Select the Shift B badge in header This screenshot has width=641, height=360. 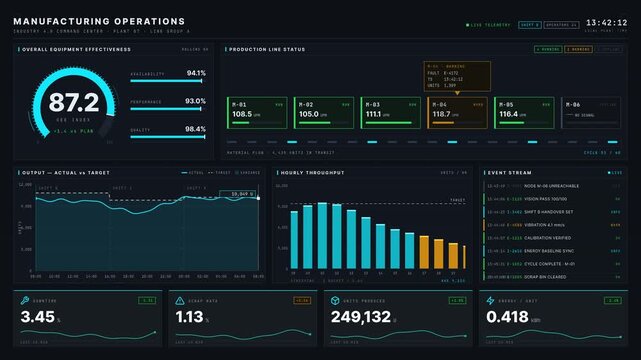tap(530, 25)
